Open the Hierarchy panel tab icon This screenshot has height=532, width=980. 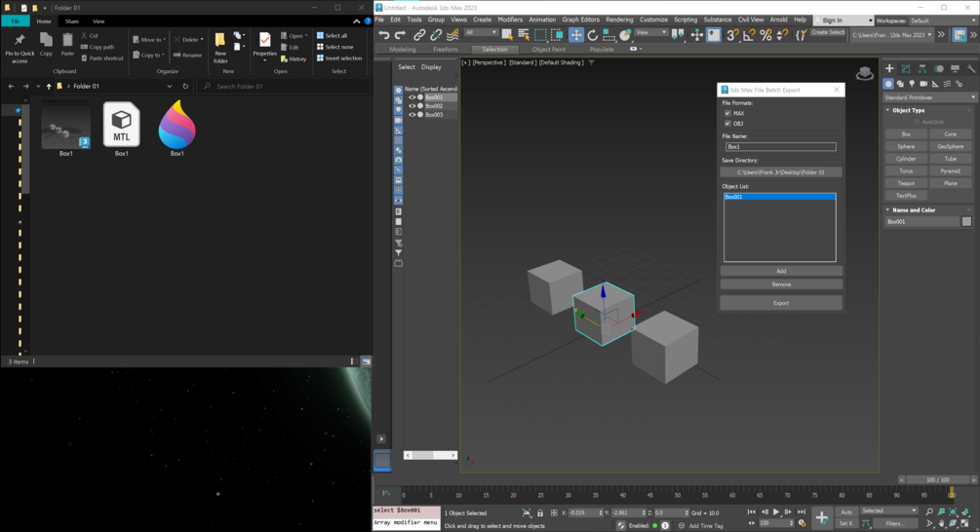(x=921, y=68)
